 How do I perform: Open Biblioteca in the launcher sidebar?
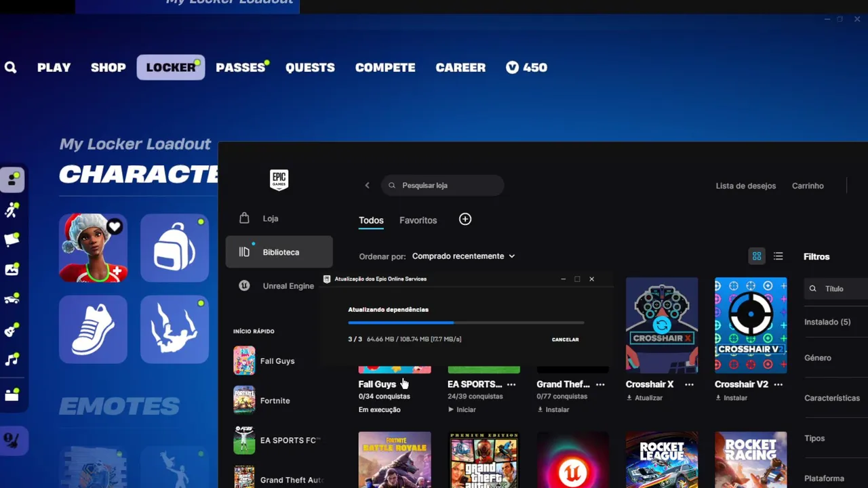279,252
